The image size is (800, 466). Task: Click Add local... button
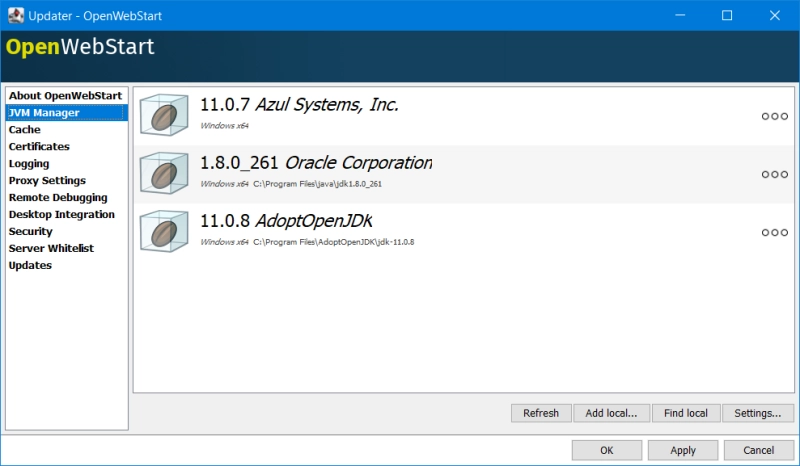click(x=611, y=413)
